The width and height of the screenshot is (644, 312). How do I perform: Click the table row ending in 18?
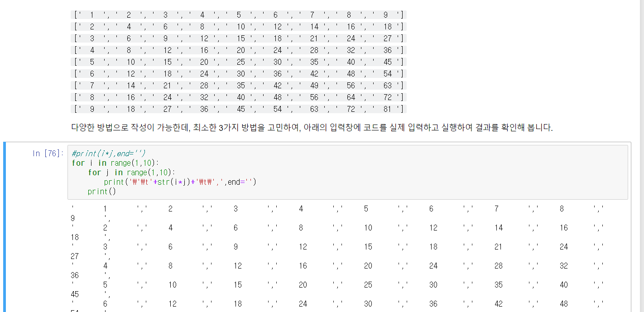pyautogui.click(x=239, y=27)
